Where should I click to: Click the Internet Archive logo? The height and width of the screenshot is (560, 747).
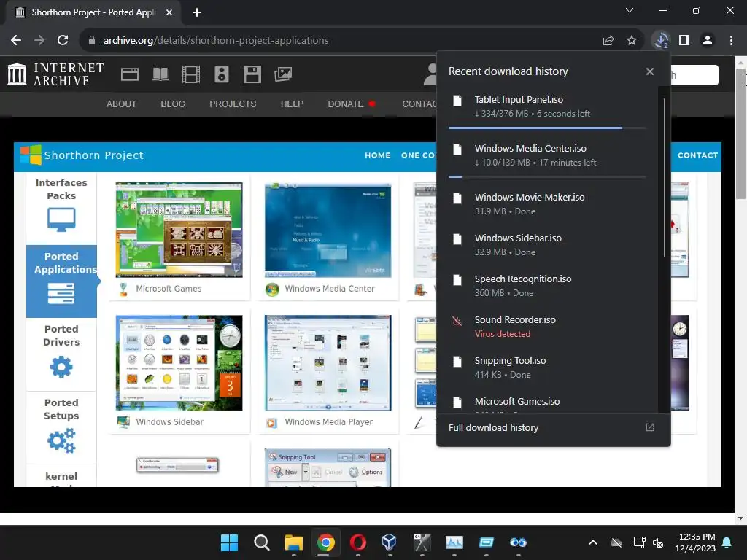click(55, 74)
